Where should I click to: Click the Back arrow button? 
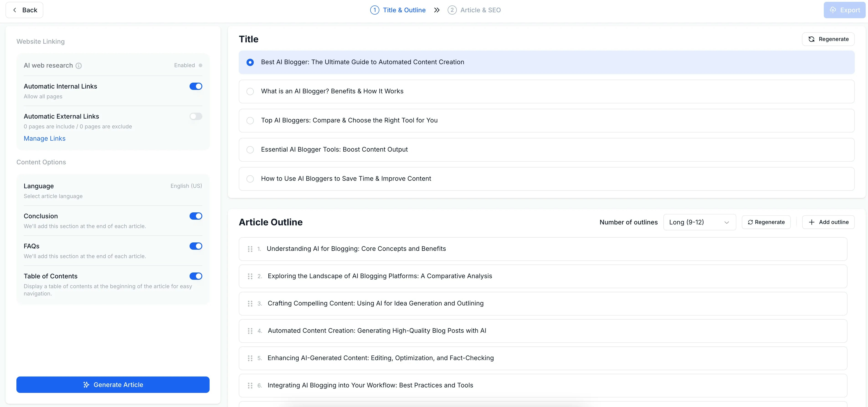pyautogui.click(x=24, y=10)
